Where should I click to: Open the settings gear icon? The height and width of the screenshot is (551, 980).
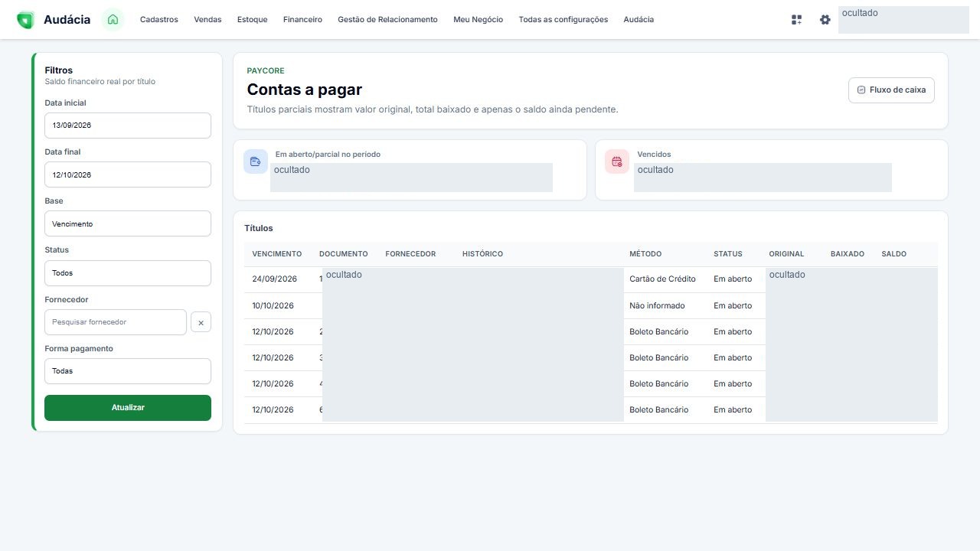pos(825,20)
